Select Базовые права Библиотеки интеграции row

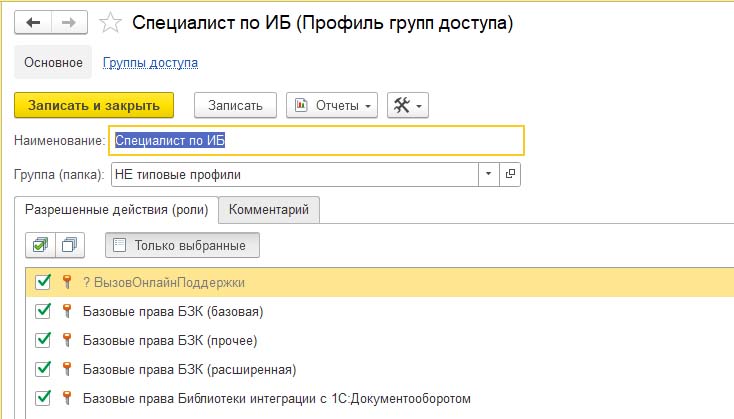pyautogui.click(x=277, y=398)
